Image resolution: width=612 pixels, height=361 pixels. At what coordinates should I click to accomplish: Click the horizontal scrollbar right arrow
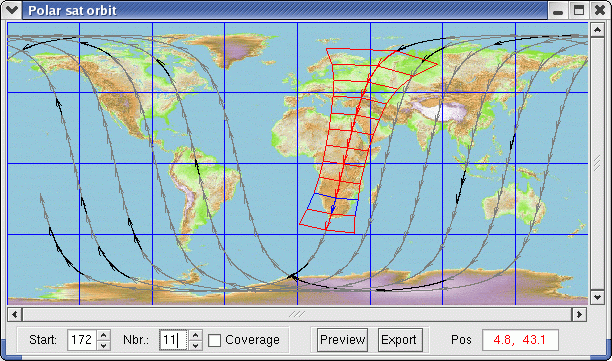(x=579, y=314)
